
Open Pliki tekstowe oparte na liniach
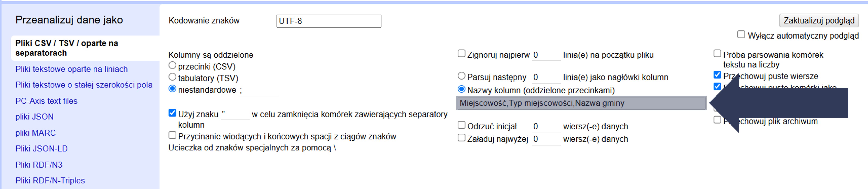[71, 69]
